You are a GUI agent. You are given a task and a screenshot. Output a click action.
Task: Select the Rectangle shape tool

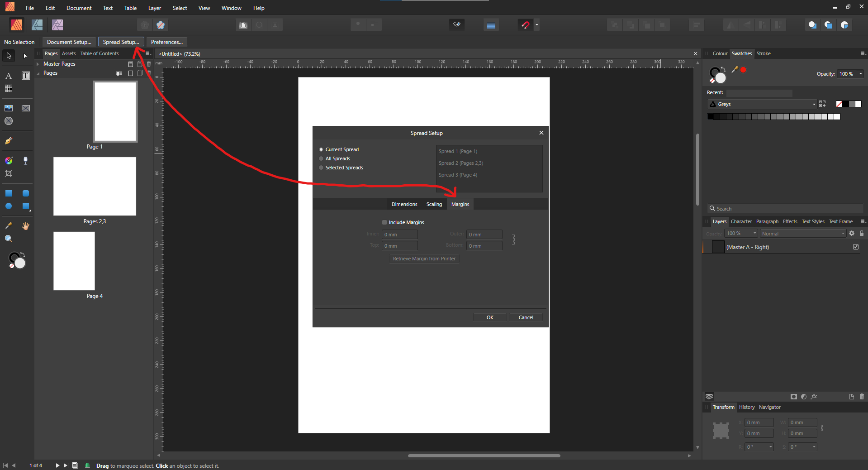click(x=9, y=193)
